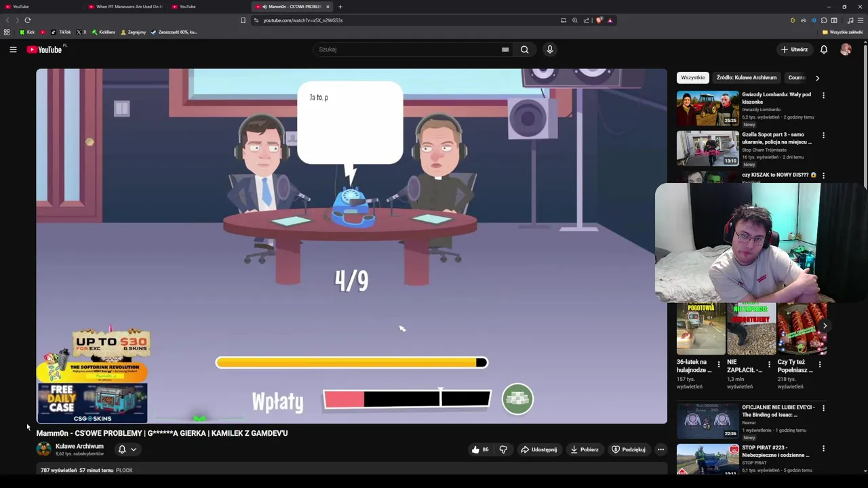The image size is (868, 488).
Task: Open options for '36-latek na hulajnodze' short
Action: pos(718,365)
